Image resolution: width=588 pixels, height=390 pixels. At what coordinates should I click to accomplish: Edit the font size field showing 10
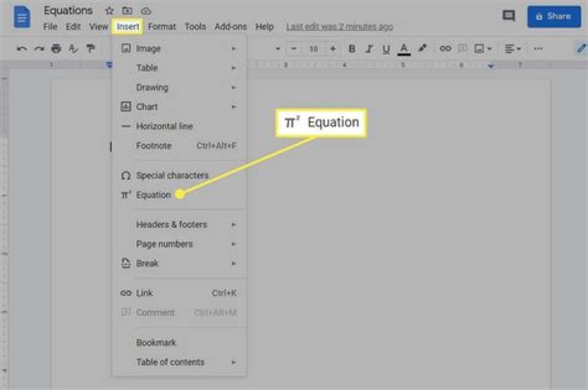[314, 49]
